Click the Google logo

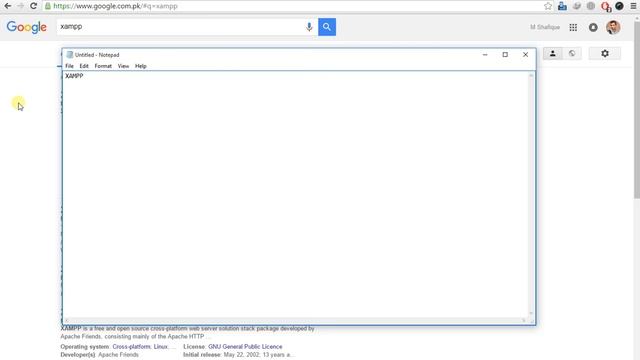click(27, 27)
